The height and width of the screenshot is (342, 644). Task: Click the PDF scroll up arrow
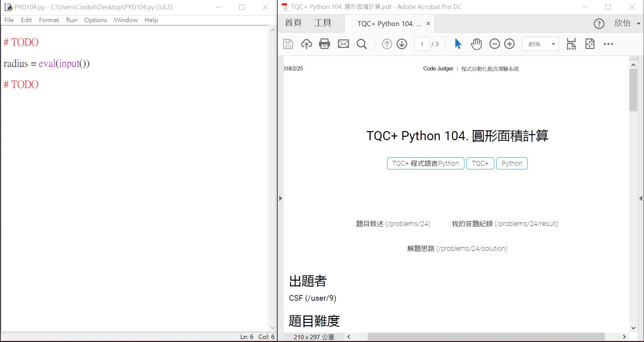pos(633,65)
